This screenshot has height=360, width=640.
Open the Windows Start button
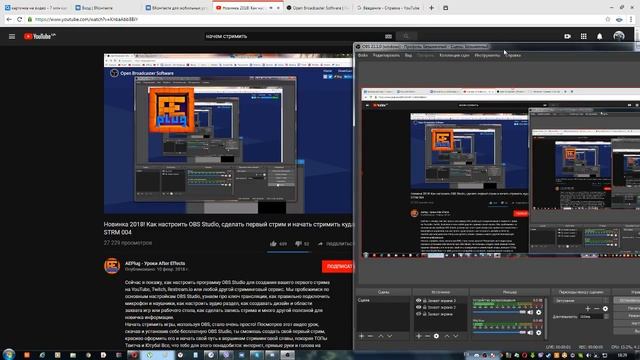click(9, 354)
